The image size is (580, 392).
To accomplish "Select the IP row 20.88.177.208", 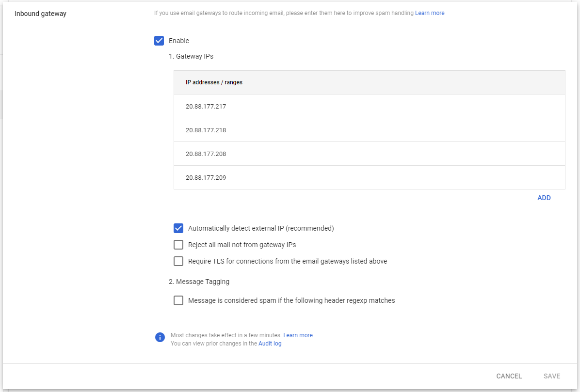I will [x=369, y=154].
